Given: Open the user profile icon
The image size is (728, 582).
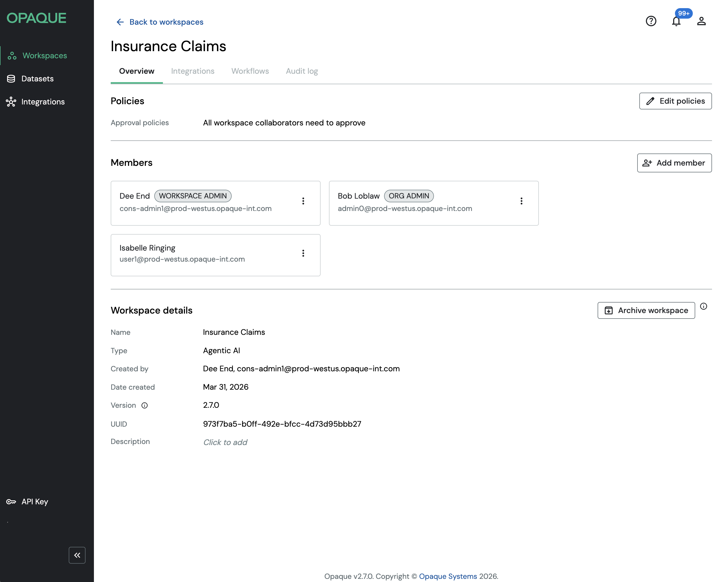Looking at the screenshot, I should pyautogui.click(x=701, y=21).
